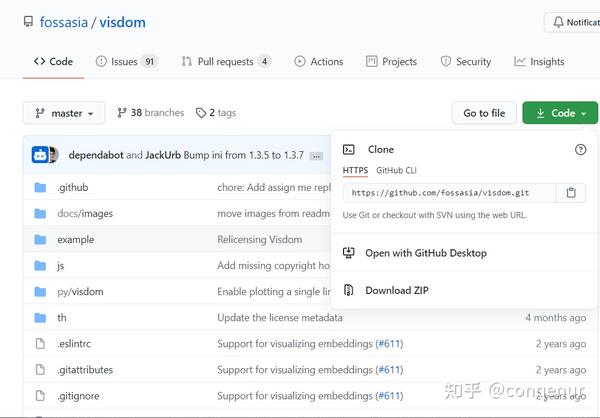Open the Issues tab
This screenshot has width=600, height=418.
click(x=126, y=62)
